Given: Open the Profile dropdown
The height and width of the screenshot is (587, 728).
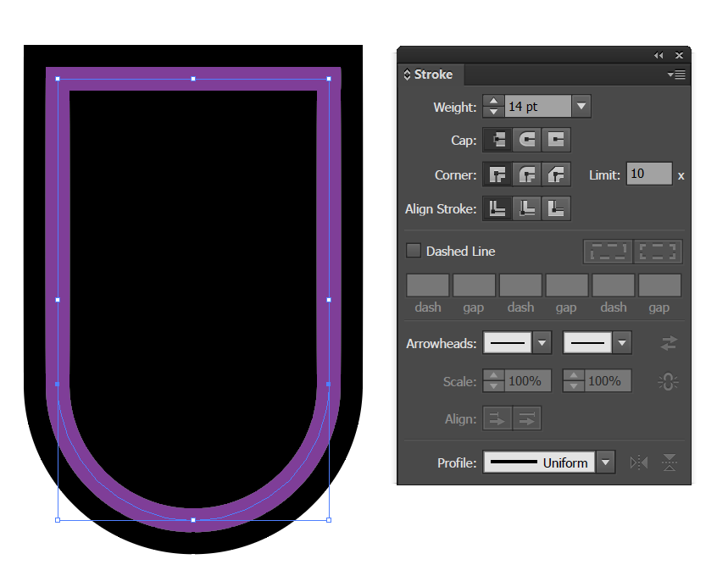Looking at the screenshot, I should pos(605,462).
